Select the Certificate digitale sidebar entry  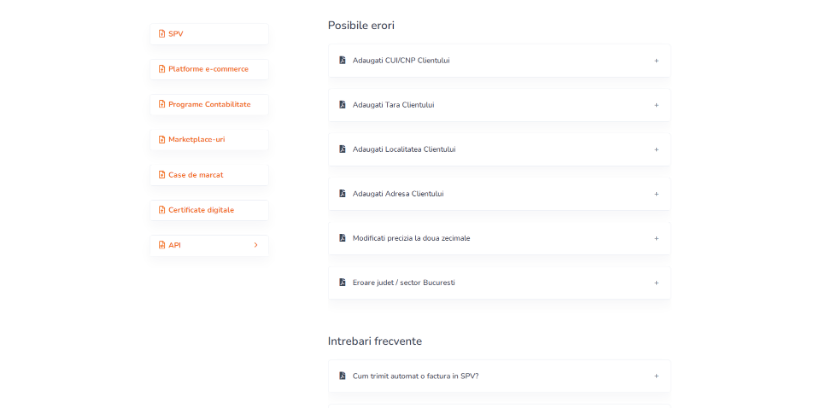[x=209, y=210]
